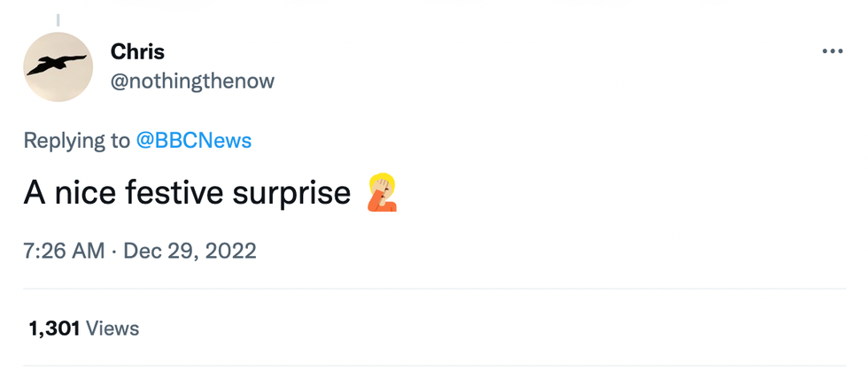Click the 1,301 view count number
Viewport: 868px width, 371px height.
point(54,328)
